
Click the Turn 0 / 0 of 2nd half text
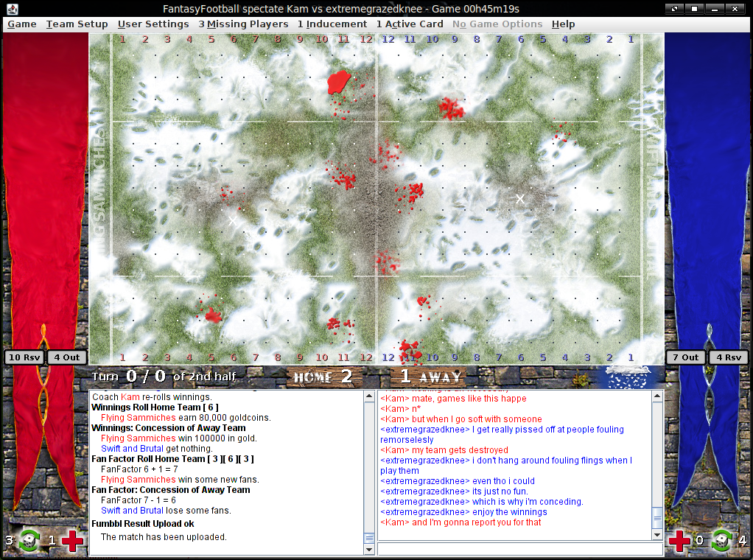pyautogui.click(x=164, y=376)
